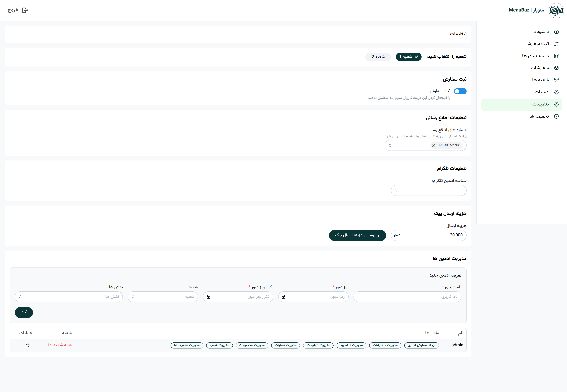The image size is (567, 392).
Task: Open dashboard via its gauge icon
Action: (556, 32)
